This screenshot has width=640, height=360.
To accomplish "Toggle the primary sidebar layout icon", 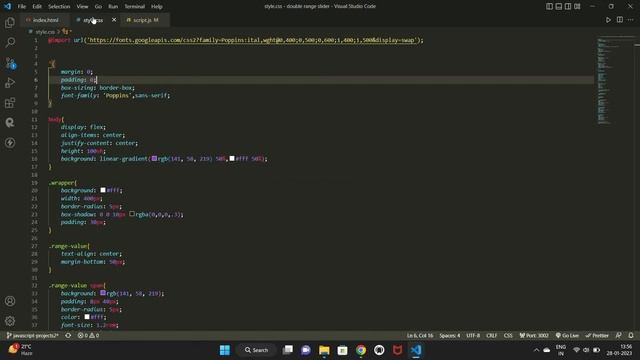I will [x=549, y=6].
